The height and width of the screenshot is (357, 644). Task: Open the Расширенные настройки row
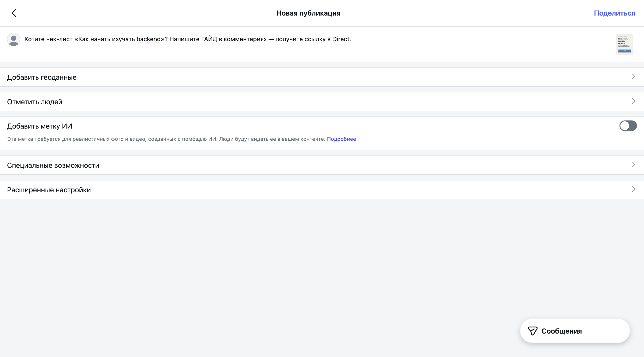point(322,190)
